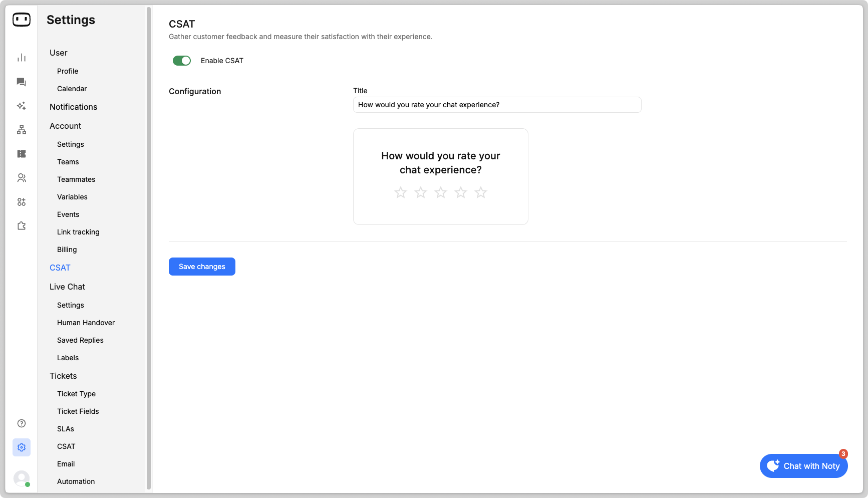Screen dimensions: 868x498
Task: Open Profile under User
Action: tap(68, 71)
